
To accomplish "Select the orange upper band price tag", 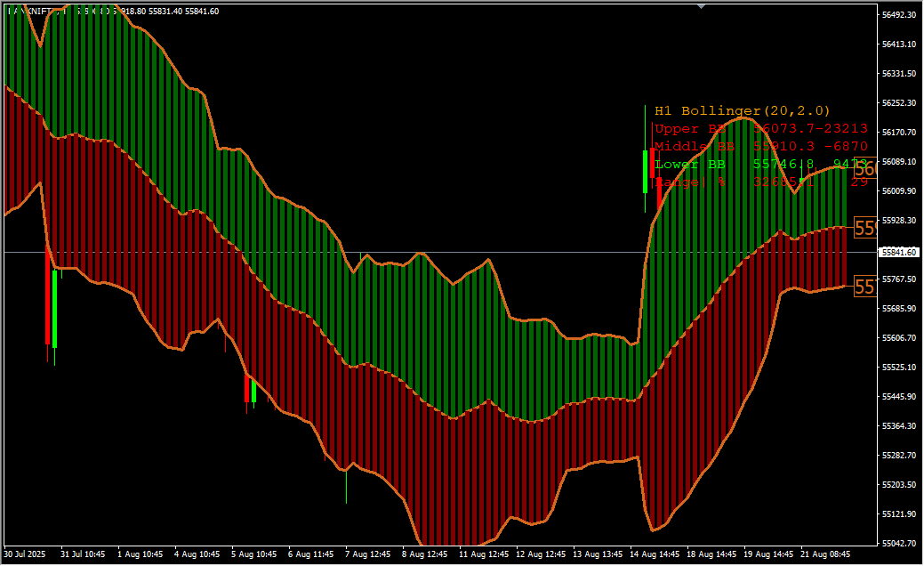I will (865, 169).
